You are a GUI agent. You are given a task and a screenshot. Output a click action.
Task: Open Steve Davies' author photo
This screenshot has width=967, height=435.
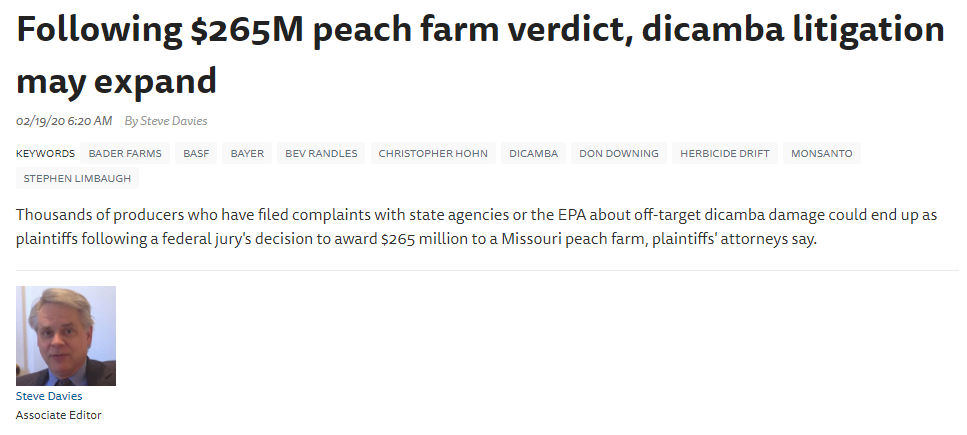pos(66,336)
